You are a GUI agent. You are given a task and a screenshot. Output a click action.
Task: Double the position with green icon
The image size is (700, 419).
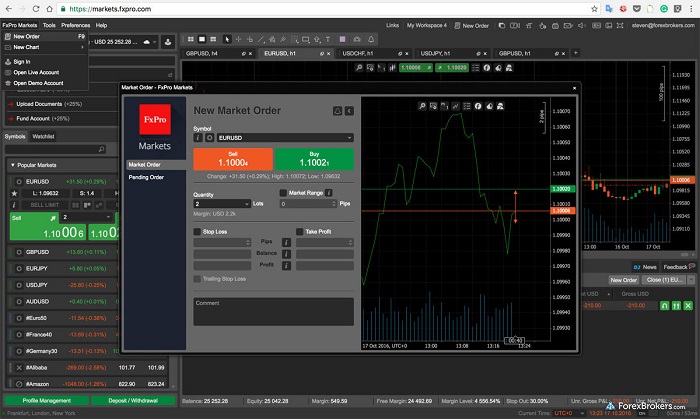[x=676, y=306]
